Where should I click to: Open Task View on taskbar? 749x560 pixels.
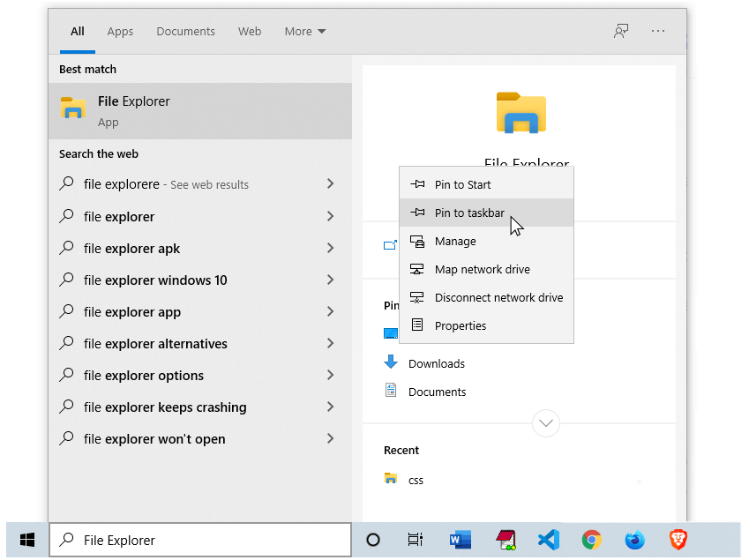pyautogui.click(x=416, y=540)
